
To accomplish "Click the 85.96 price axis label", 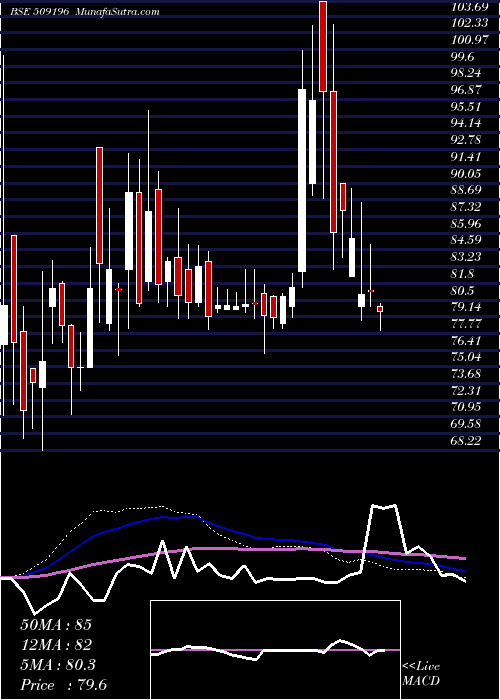I will [466, 223].
